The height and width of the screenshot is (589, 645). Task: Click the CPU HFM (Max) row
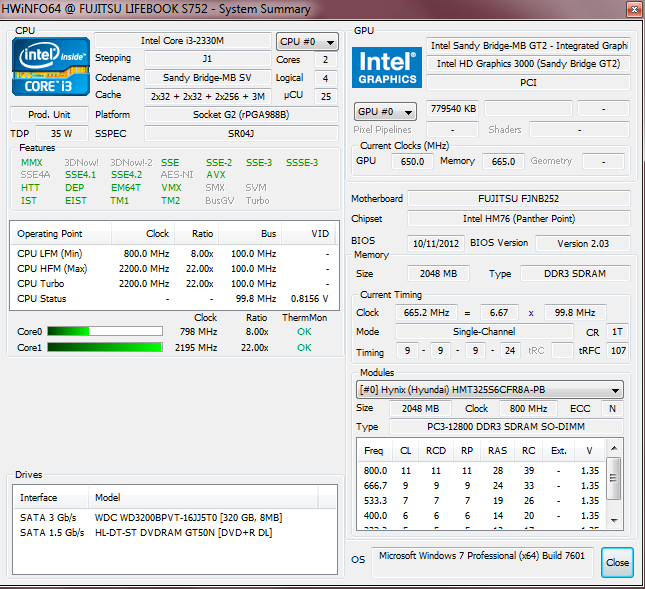coord(174,269)
